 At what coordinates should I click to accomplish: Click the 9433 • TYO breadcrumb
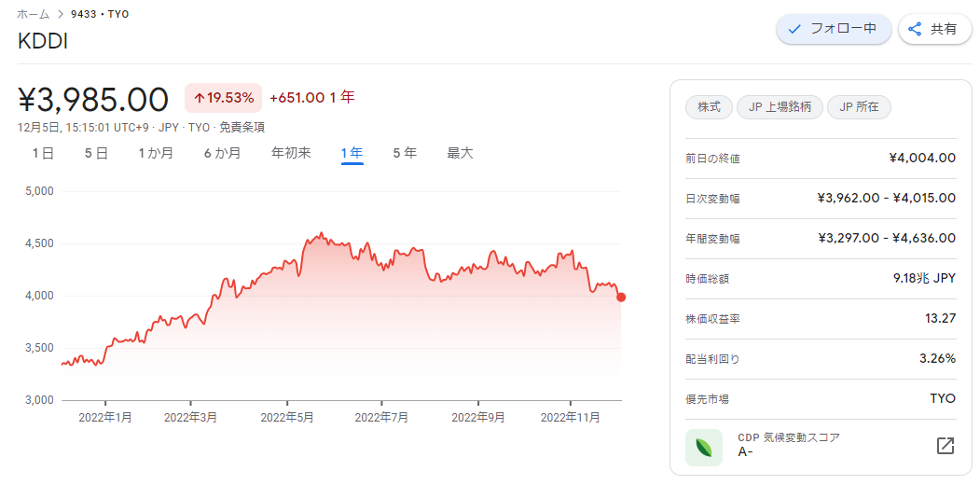[x=100, y=14]
